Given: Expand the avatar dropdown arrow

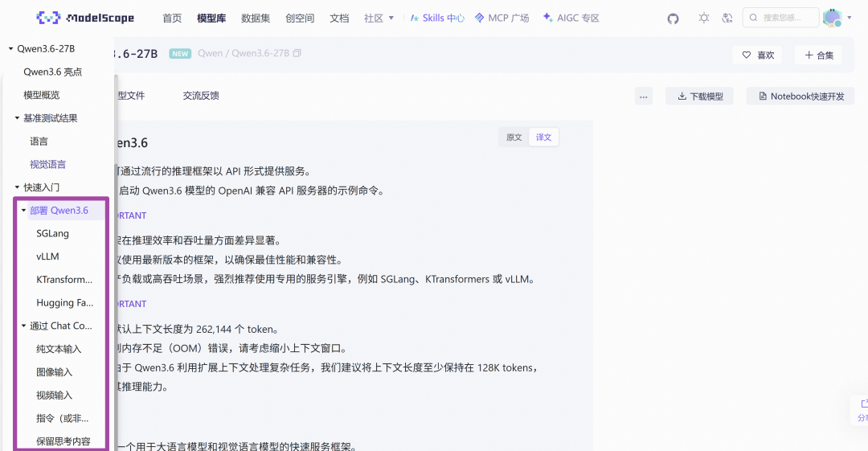Looking at the screenshot, I should [x=850, y=18].
